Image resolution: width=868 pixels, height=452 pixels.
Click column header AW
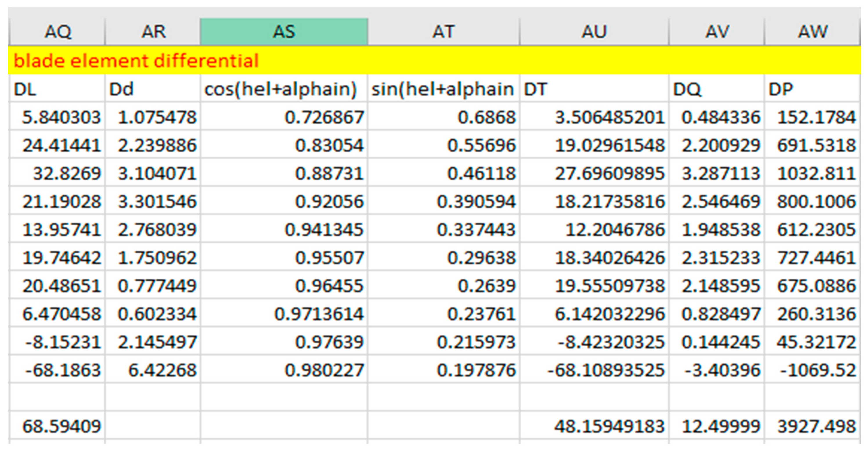812,32
